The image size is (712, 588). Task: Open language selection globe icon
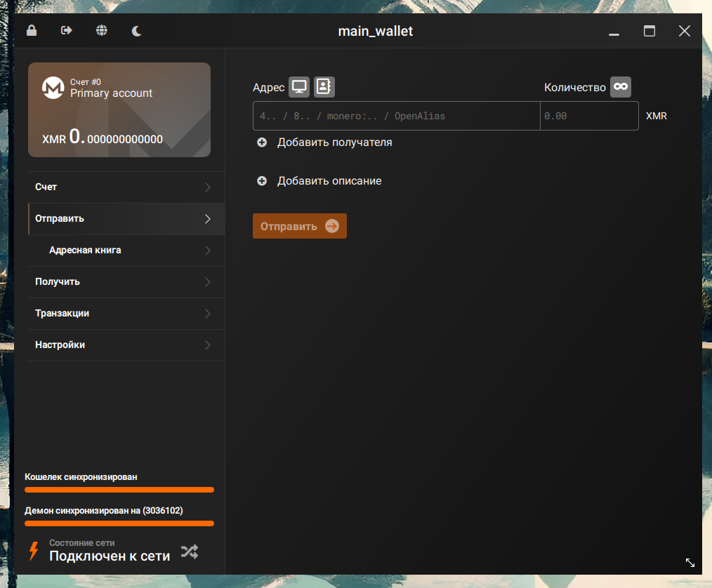point(102,31)
